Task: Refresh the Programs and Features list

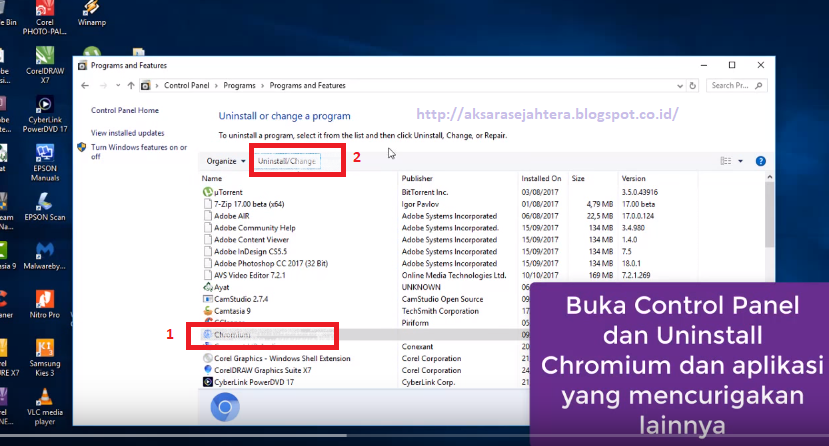Action: point(693,86)
